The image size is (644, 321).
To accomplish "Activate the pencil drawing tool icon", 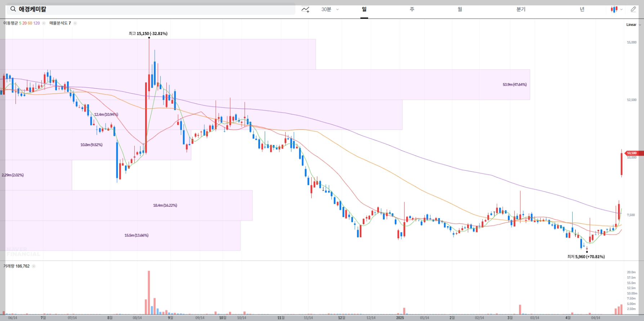I will [633, 9].
